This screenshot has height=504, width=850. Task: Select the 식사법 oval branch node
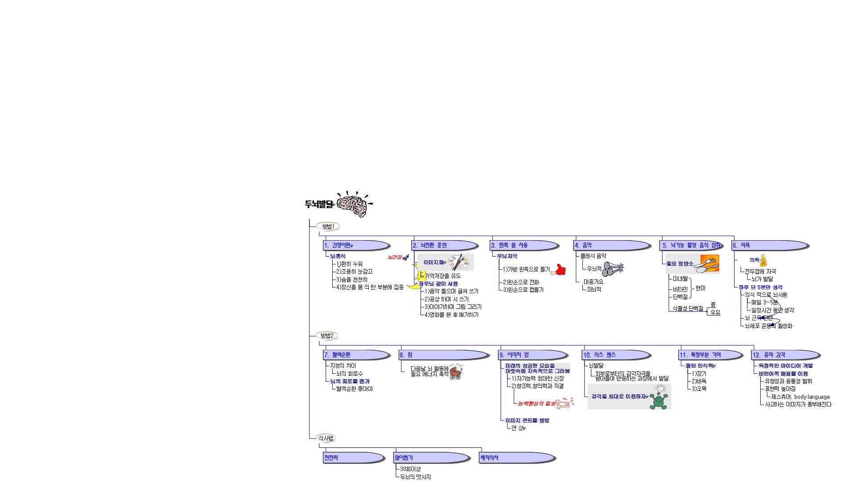tap(326, 438)
